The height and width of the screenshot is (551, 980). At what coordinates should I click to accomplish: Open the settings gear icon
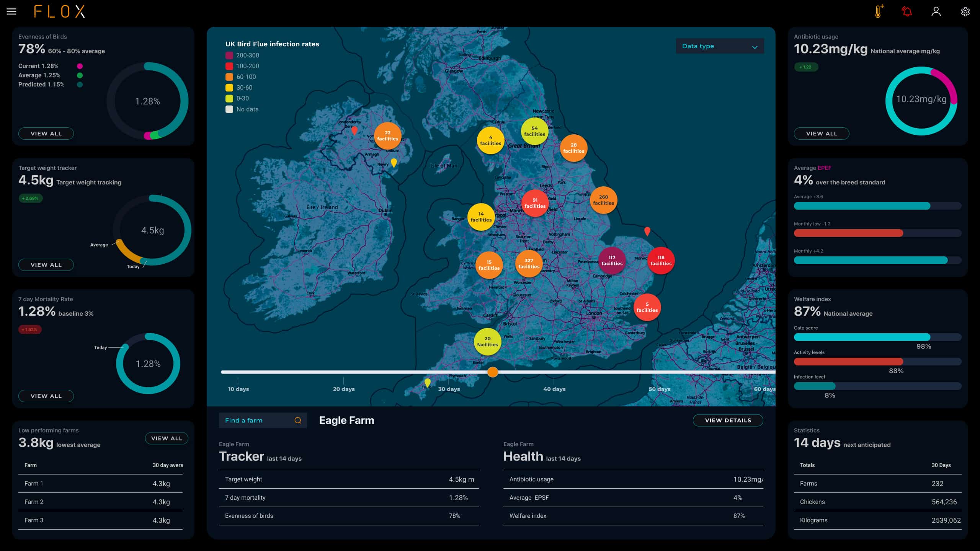(965, 11)
